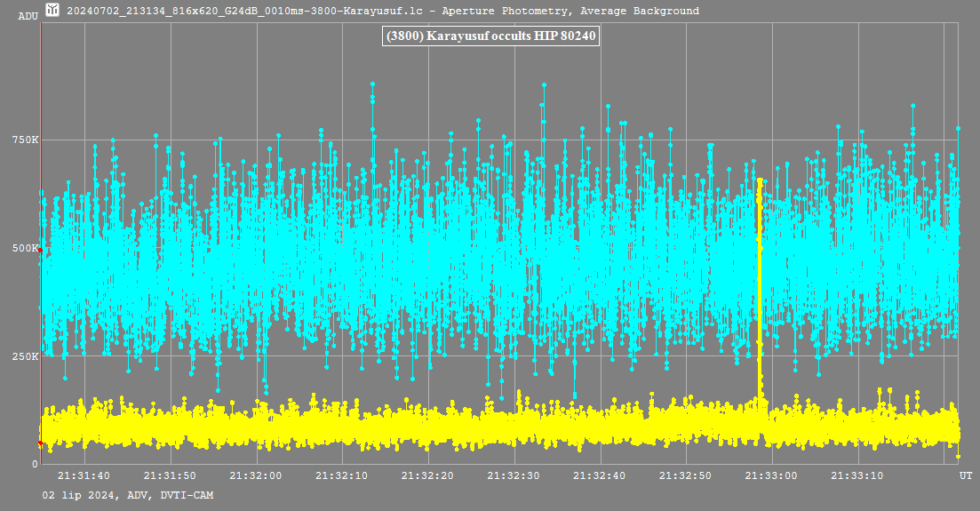
Task: Click the 21:32:30 time label
Action: pyautogui.click(x=514, y=476)
